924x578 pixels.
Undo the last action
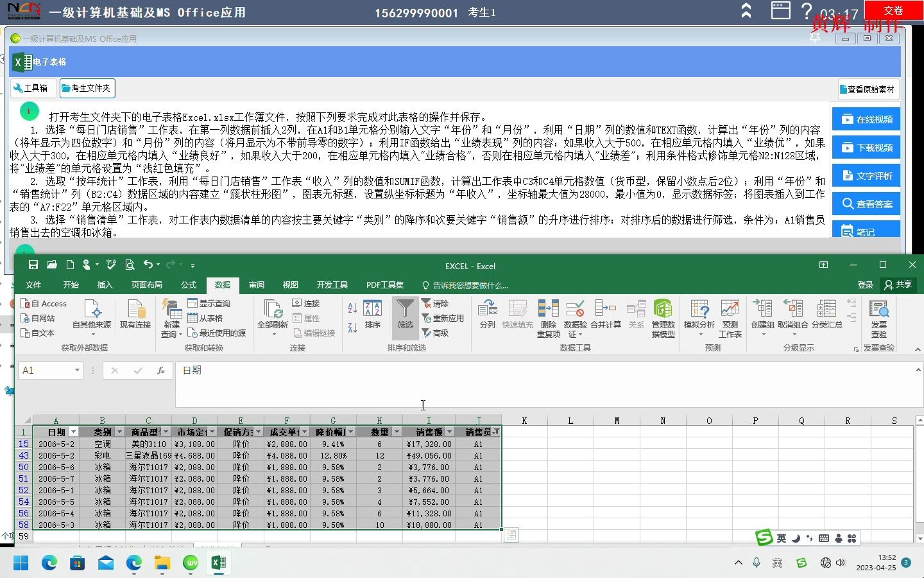pyautogui.click(x=148, y=265)
